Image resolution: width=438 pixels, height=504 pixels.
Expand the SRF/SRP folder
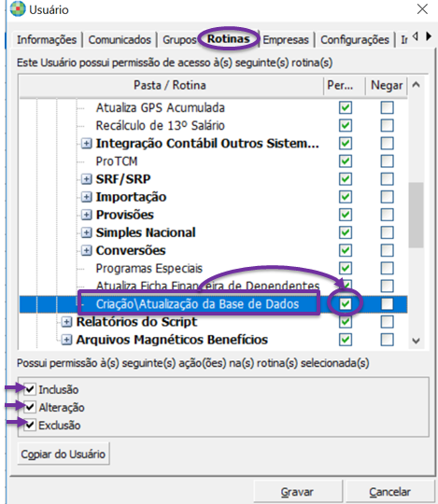point(86,179)
